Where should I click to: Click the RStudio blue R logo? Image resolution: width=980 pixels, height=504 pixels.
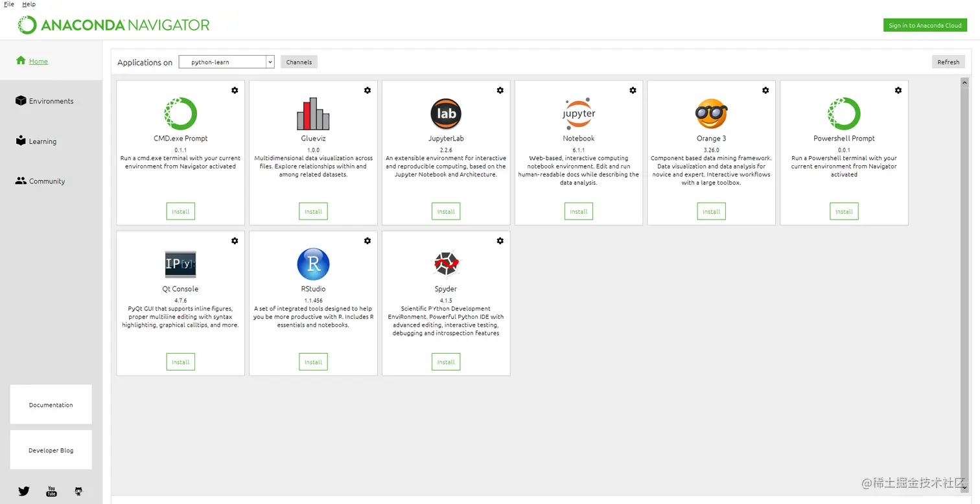[x=313, y=264]
